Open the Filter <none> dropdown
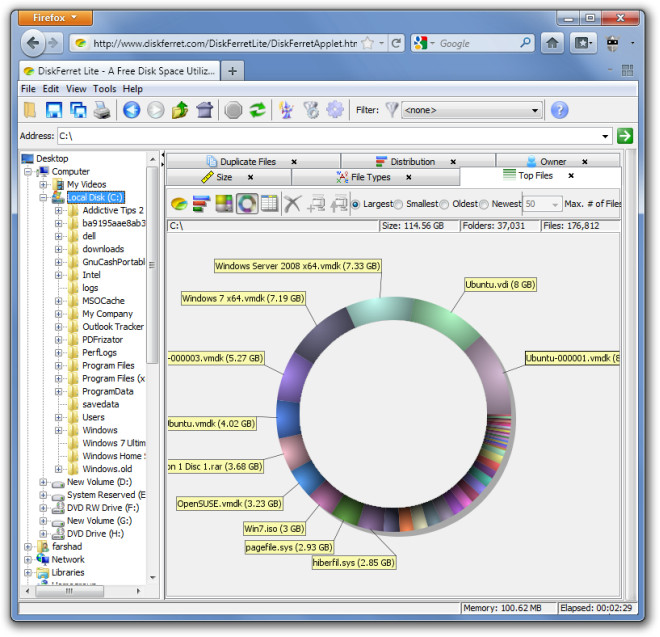 click(x=471, y=110)
